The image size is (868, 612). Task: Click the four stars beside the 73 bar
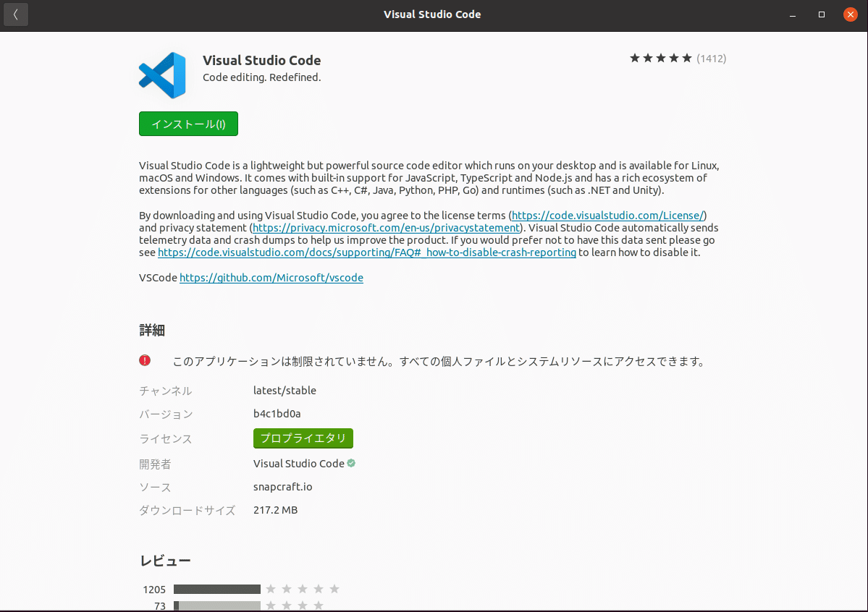click(295, 606)
